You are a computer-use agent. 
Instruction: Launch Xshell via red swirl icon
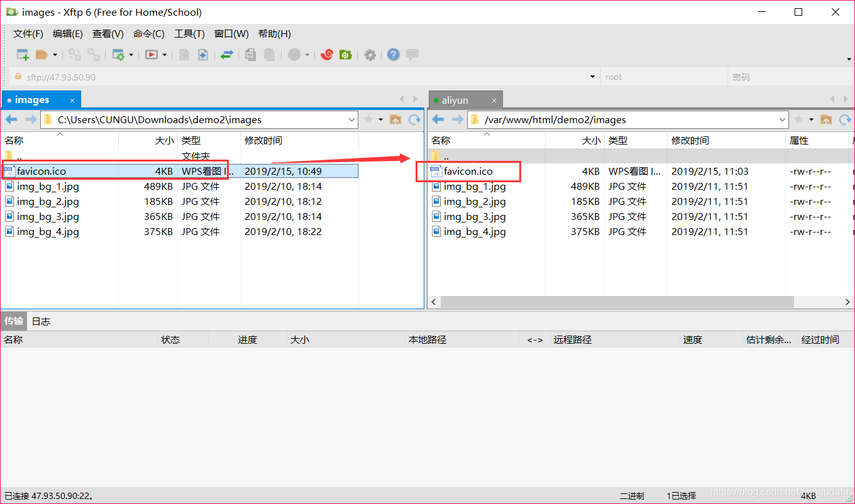[326, 55]
